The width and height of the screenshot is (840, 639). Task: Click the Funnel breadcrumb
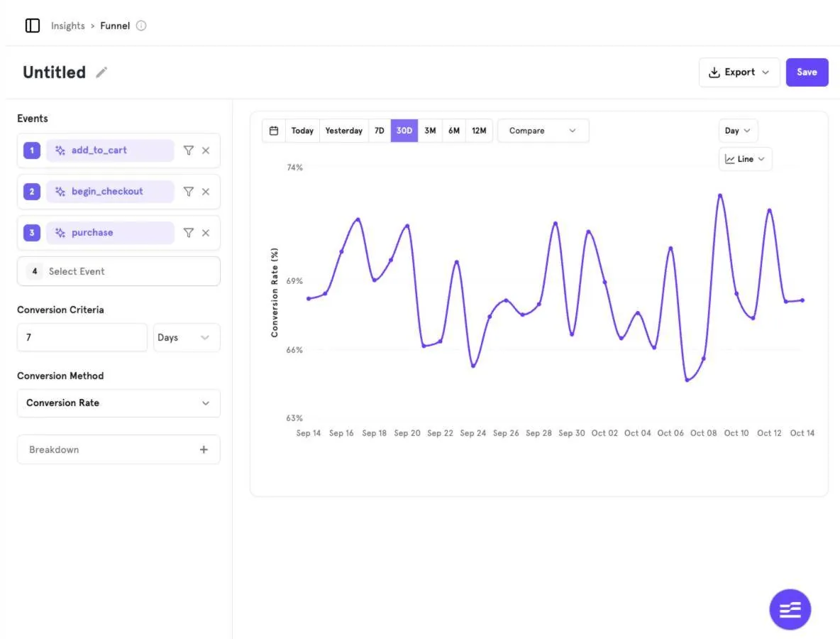tap(115, 26)
